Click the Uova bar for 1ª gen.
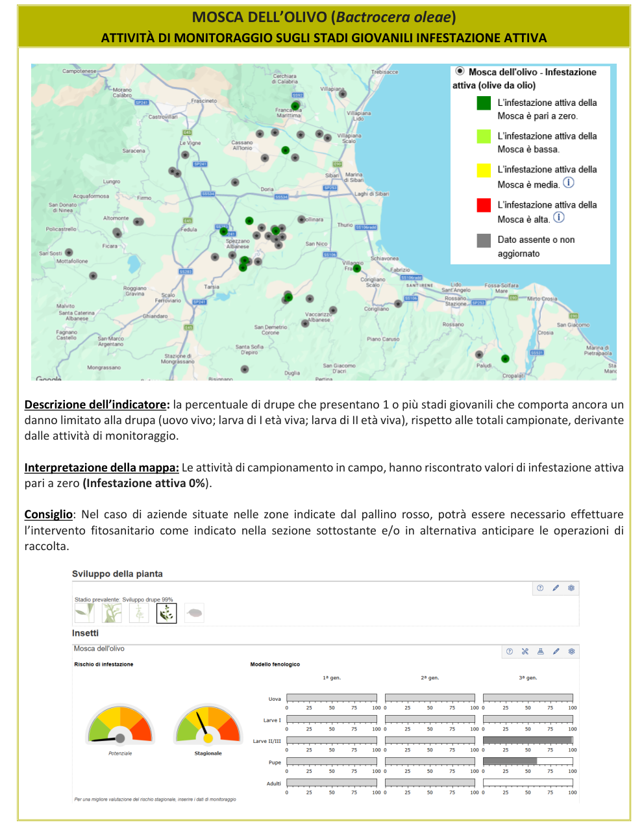Viewport: 644px width, 830px height. [x=332, y=698]
